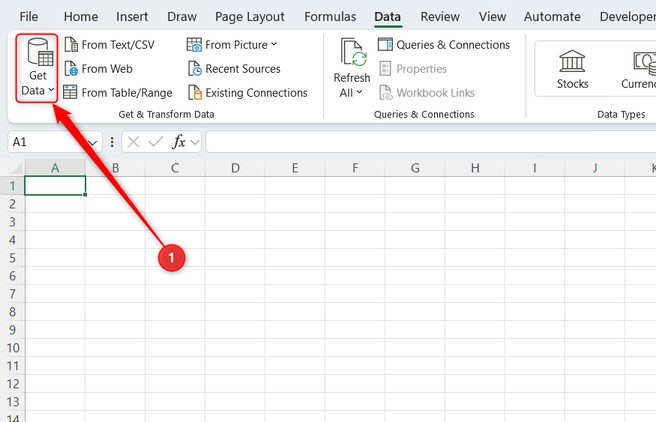Apply the Stocks data type
The image size is (656, 422).
(x=572, y=69)
